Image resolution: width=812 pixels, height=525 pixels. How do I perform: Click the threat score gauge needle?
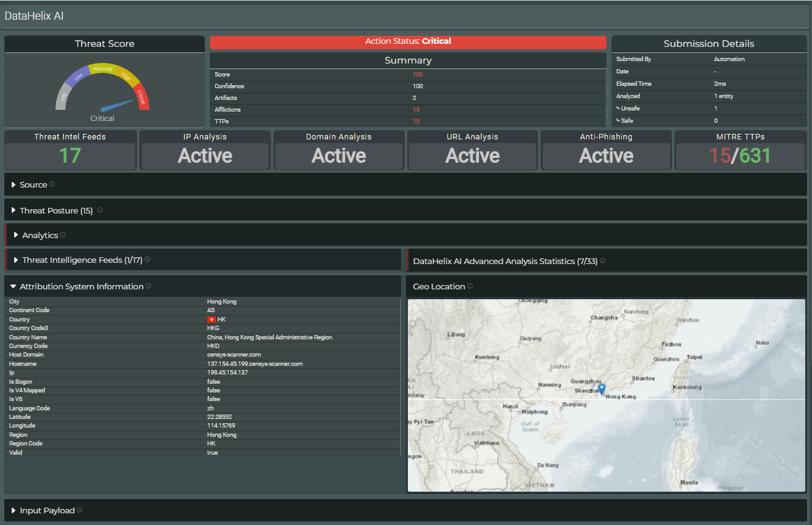[118, 105]
